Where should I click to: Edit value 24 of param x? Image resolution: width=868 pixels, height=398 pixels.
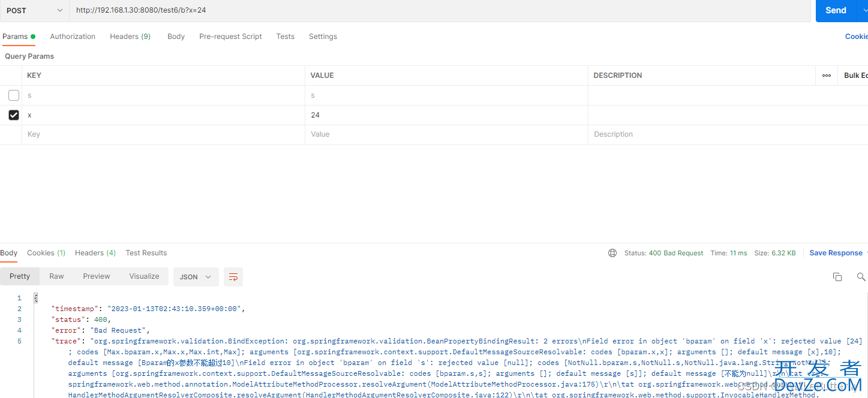pyautogui.click(x=446, y=115)
